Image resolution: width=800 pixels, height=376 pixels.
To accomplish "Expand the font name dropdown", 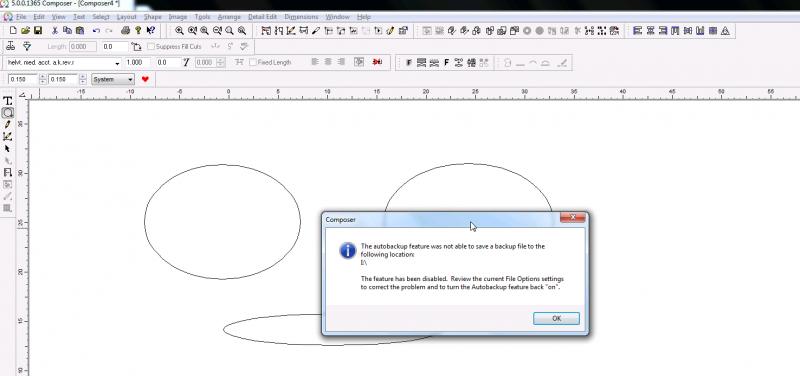I will coord(117,63).
